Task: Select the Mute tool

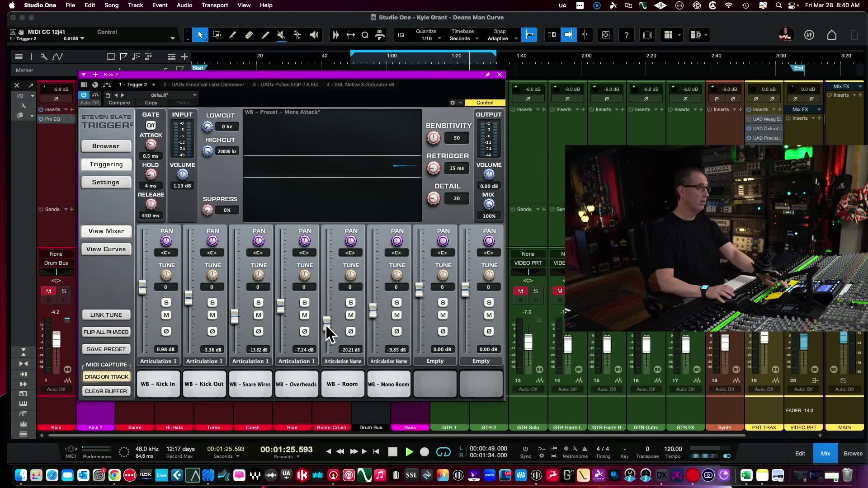Action: (281, 35)
